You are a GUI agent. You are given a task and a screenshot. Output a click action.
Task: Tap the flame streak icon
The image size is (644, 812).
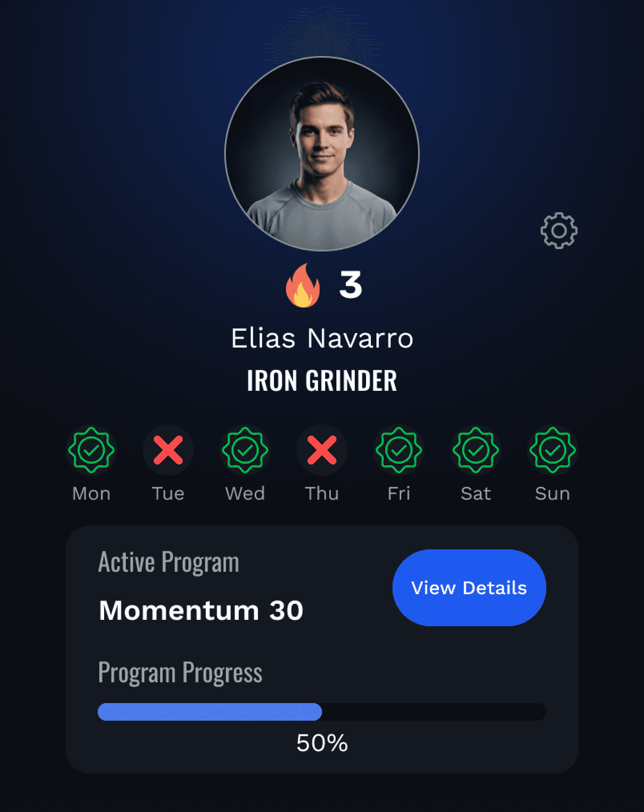coord(303,285)
